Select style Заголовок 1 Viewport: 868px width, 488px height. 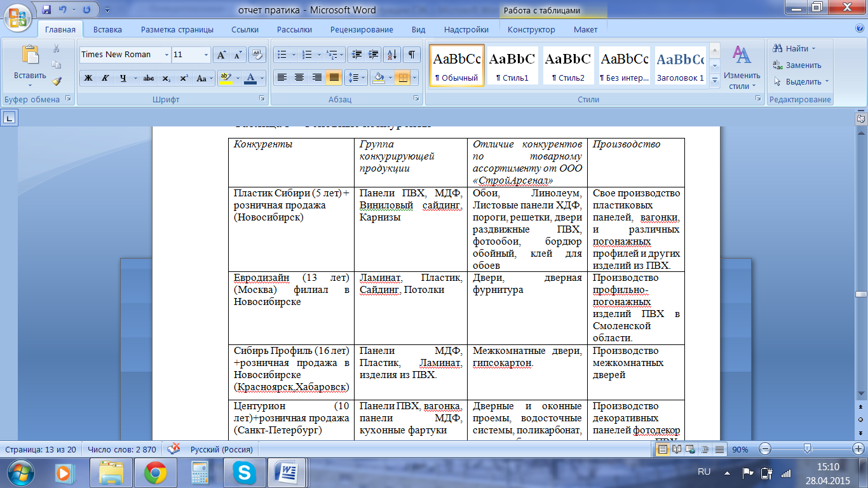680,64
